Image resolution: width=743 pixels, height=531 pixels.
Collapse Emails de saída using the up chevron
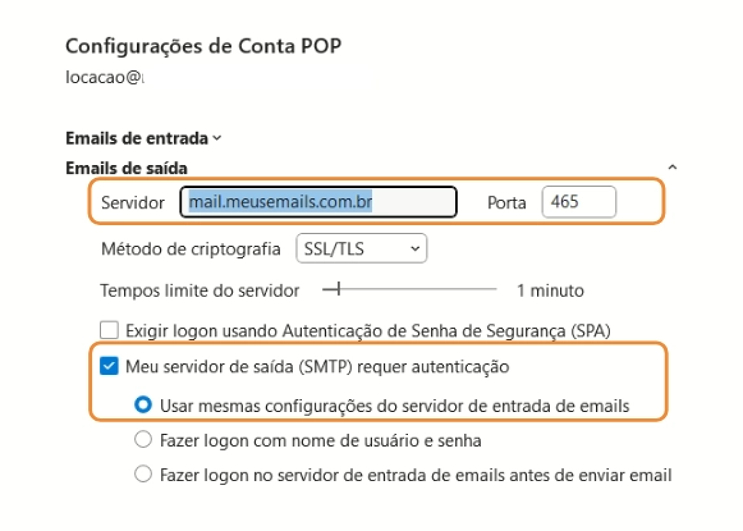click(673, 168)
